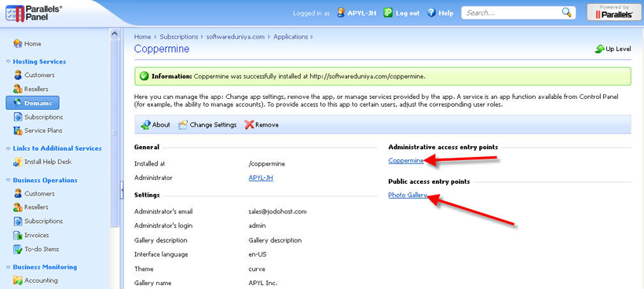The image size is (644, 289).
Task: Click the To-do Items icon
Action: coord(17,249)
